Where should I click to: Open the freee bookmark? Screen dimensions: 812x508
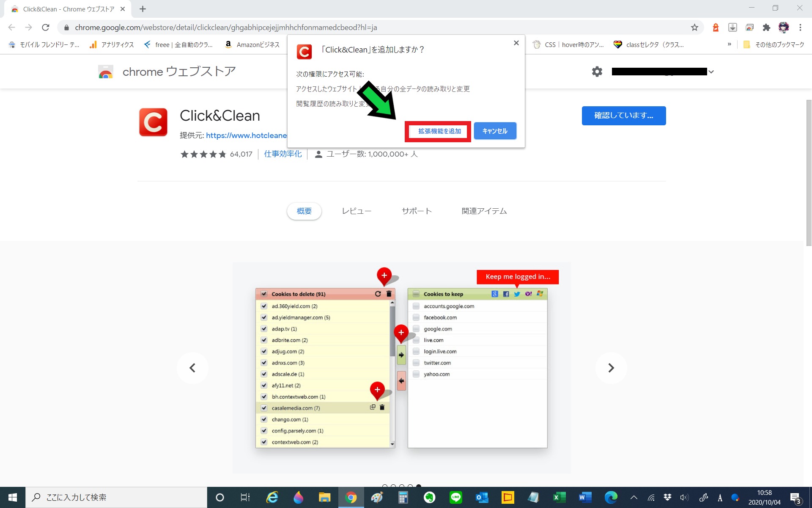[178, 44]
